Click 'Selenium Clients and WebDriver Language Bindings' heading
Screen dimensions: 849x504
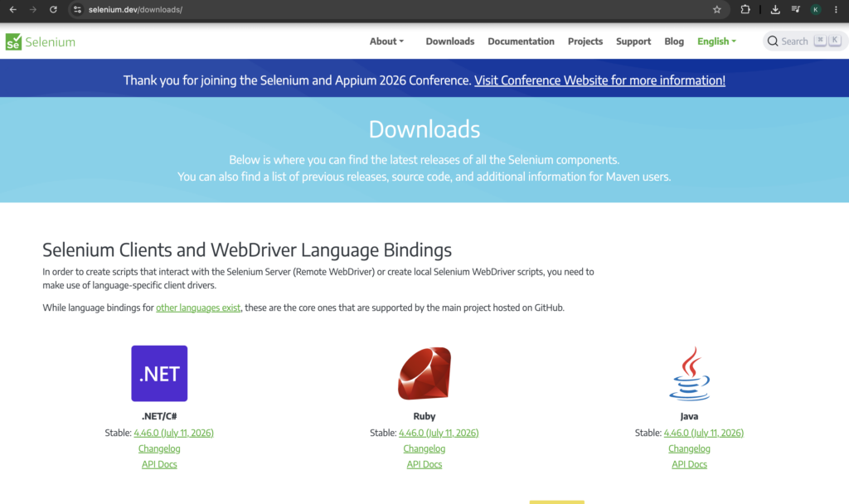[x=247, y=250]
